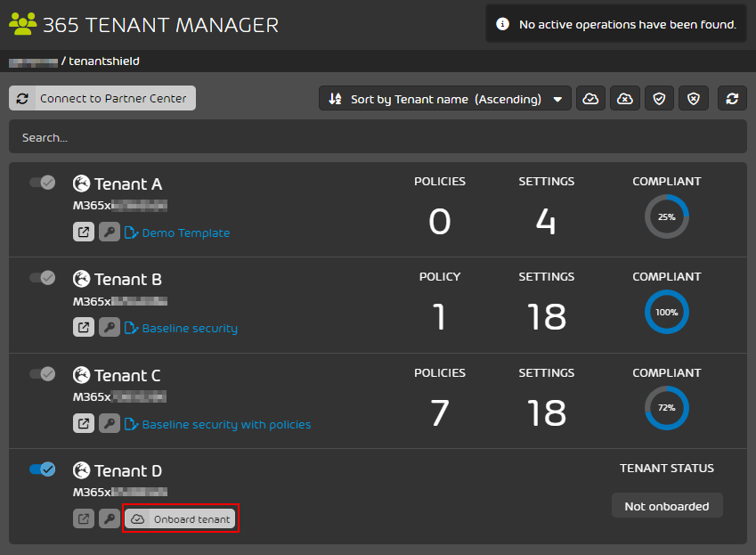Click the key icon for Tenant D
Image resolution: width=756 pixels, height=555 pixels.
110,518
